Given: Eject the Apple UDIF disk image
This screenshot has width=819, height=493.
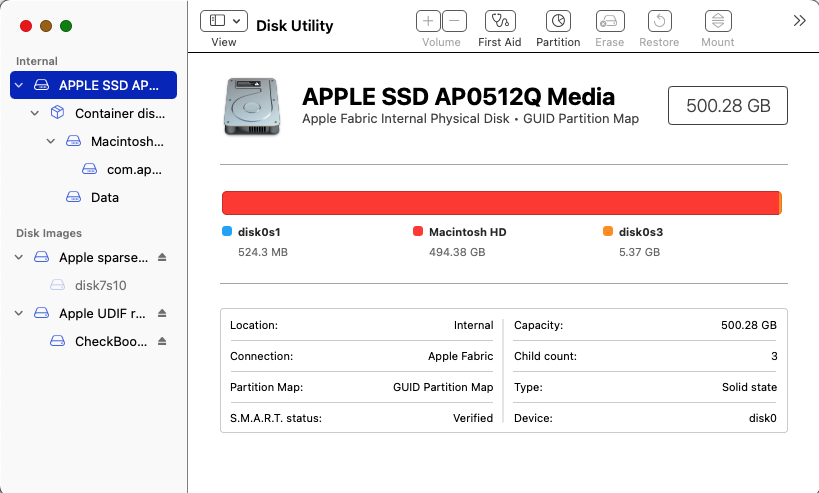Looking at the screenshot, I should click(x=162, y=313).
